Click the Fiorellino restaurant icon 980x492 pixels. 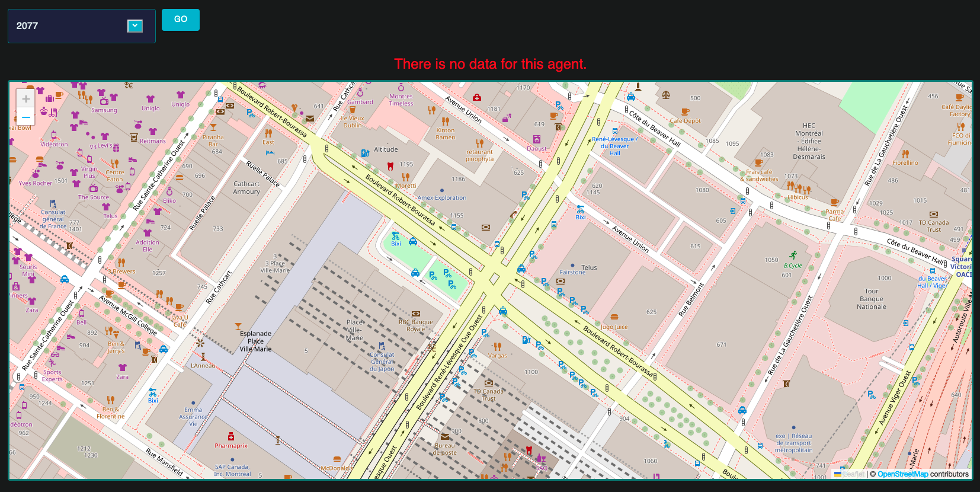click(x=905, y=154)
